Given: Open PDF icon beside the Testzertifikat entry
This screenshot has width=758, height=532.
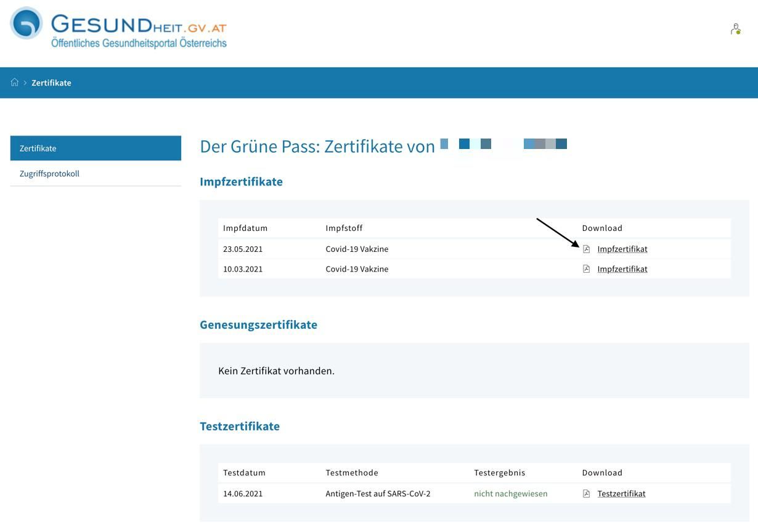Looking at the screenshot, I should 585,493.
